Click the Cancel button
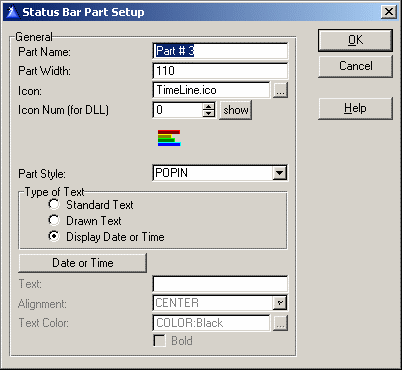Screen dimensions: 402x370 (355, 66)
